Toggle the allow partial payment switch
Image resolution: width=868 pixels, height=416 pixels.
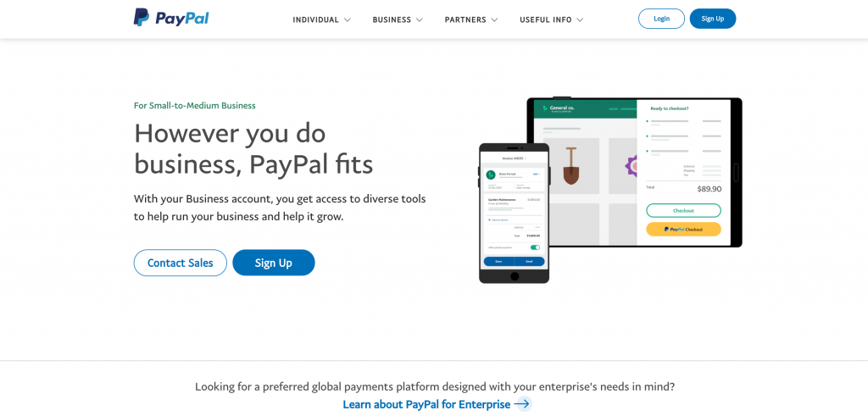535,247
